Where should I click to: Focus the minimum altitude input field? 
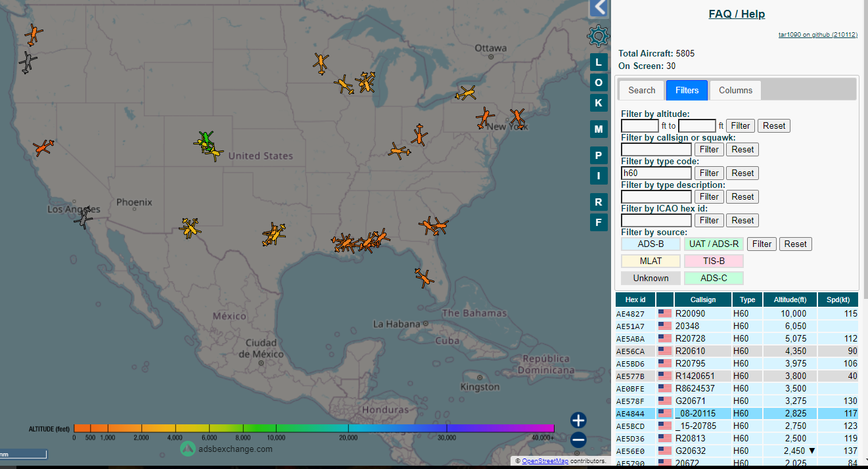(640, 126)
